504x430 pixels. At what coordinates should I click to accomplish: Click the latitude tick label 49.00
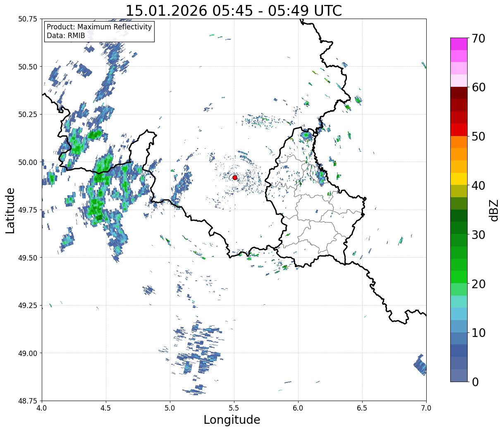pyautogui.click(x=28, y=353)
